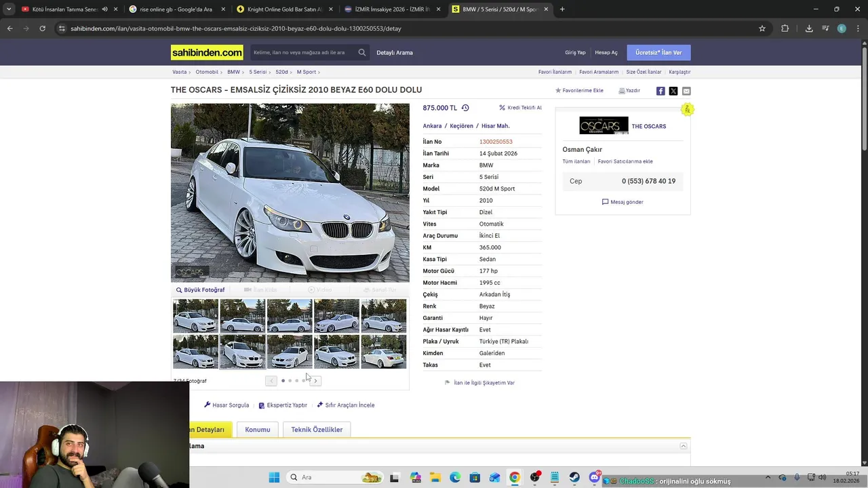Viewport: 868px width, 488px height.
Task: Open Chrome tab search dropdown
Action: pos(9,9)
